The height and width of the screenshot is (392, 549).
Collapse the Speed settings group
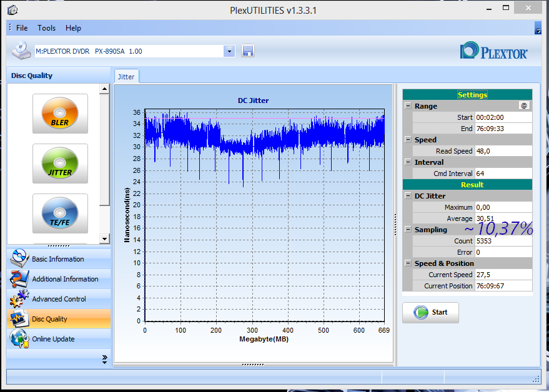(408, 139)
